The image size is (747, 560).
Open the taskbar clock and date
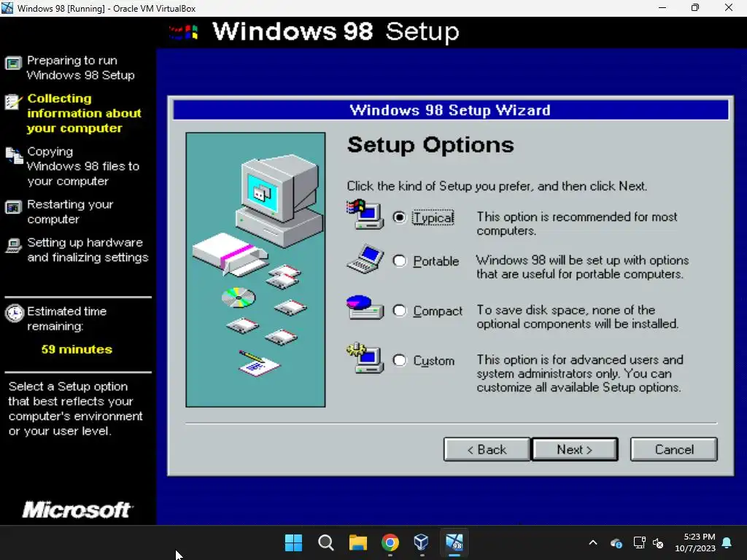pyautogui.click(x=695, y=542)
